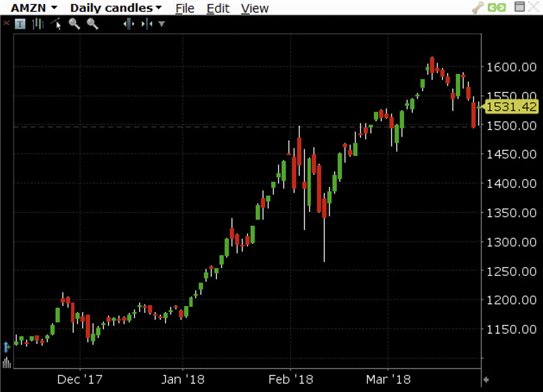Select the trendline drawing tool
Screen dimensions: 543x392
coord(56,24)
